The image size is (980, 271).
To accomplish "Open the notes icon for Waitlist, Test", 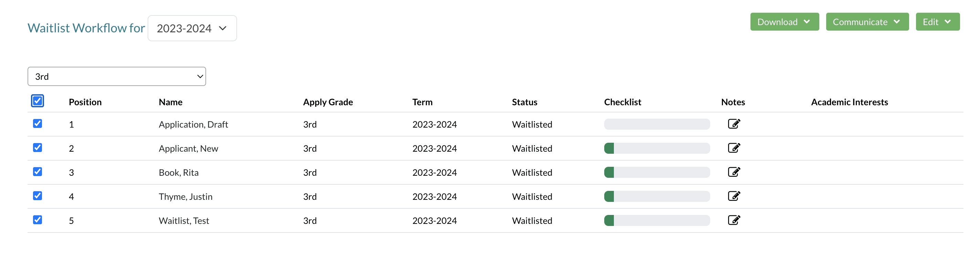I will [x=734, y=220].
